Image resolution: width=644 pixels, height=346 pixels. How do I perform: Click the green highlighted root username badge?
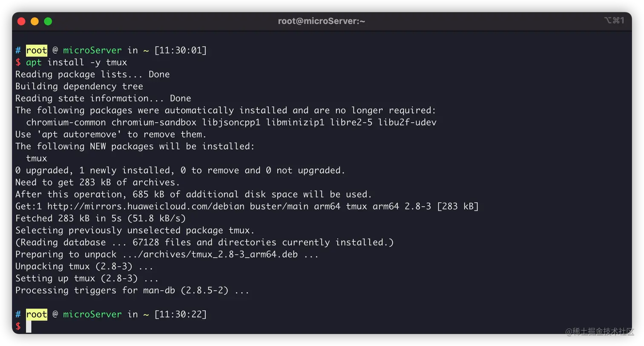(x=36, y=50)
